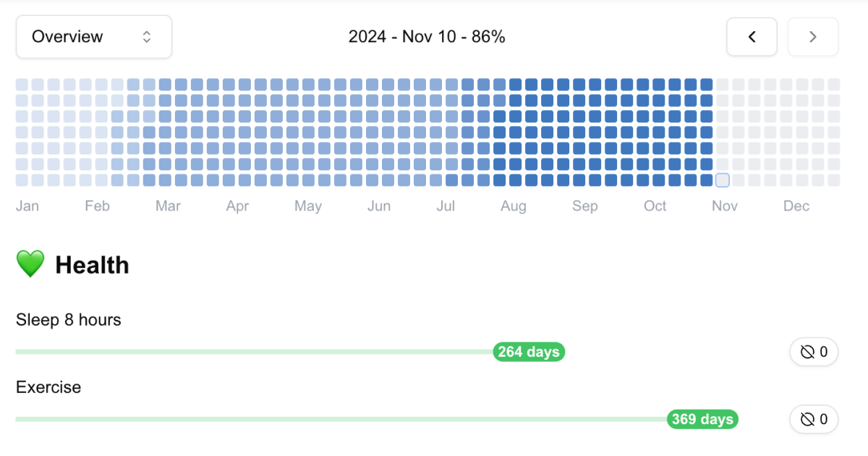This screenshot has height=456, width=868.
Task: Select the first heatmap cell in January
Action: 22,85
